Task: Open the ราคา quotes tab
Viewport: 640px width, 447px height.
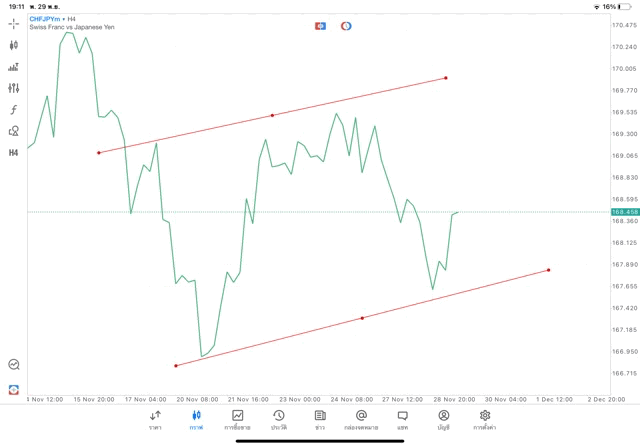Action: [x=155, y=419]
